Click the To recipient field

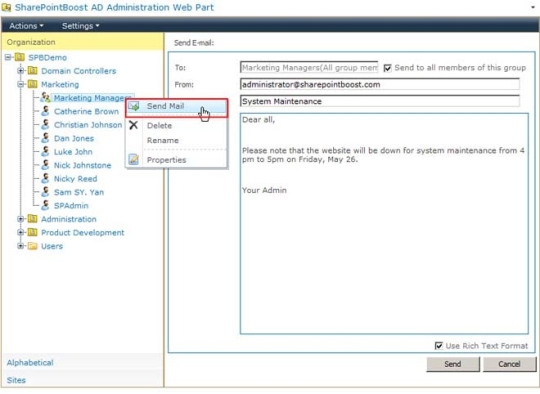point(309,68)
